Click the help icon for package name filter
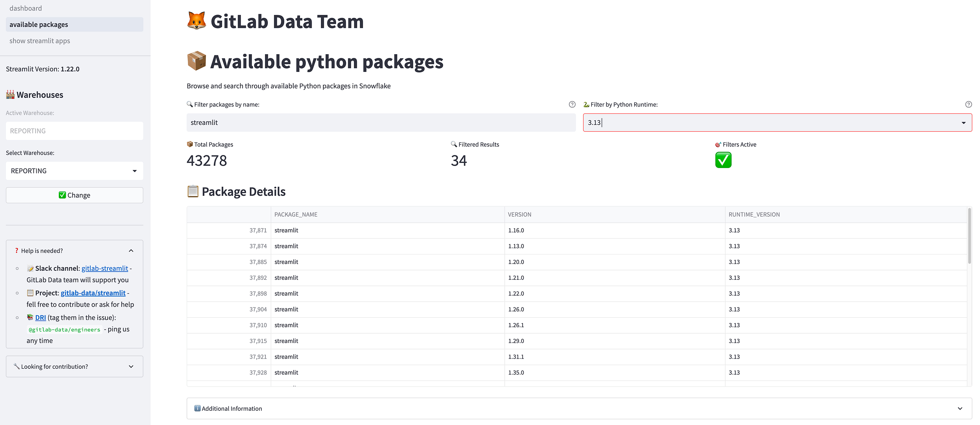Image resolution: width=980 pixels, height=425 pixels. 572,104
